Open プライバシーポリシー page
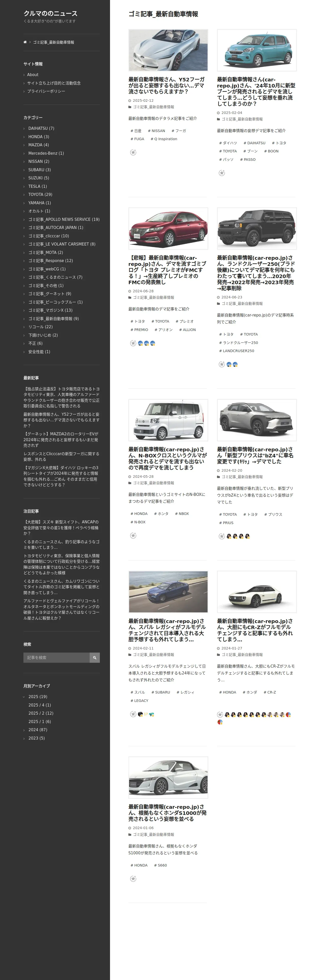327x980 pixels. [x=46, y=91]
